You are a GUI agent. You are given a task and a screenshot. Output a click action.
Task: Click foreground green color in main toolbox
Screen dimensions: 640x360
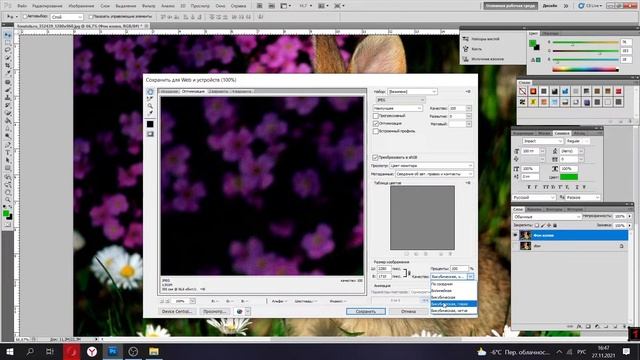click(x=6, y=213)
